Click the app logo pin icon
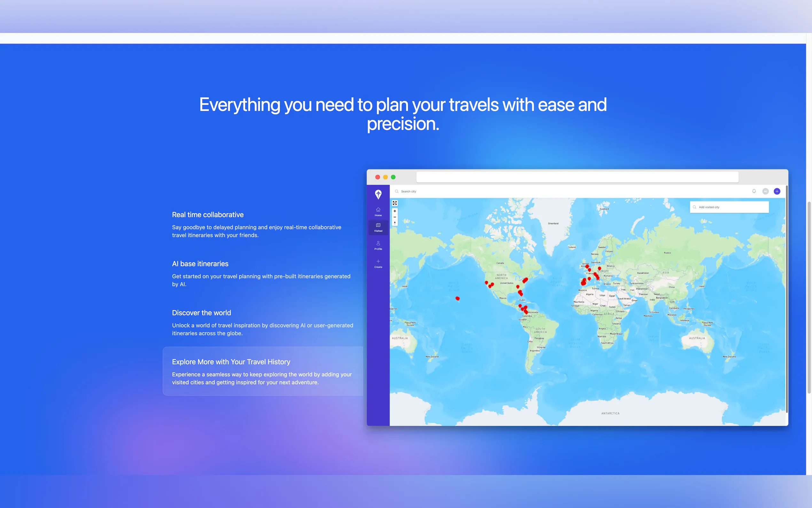The height and width of the screenshot is (508, 812). 378,194
